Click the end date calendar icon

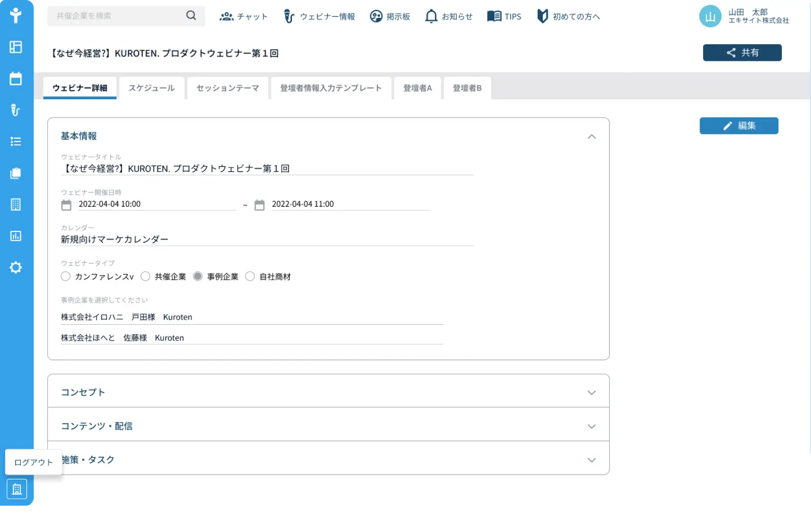point(260,205)
